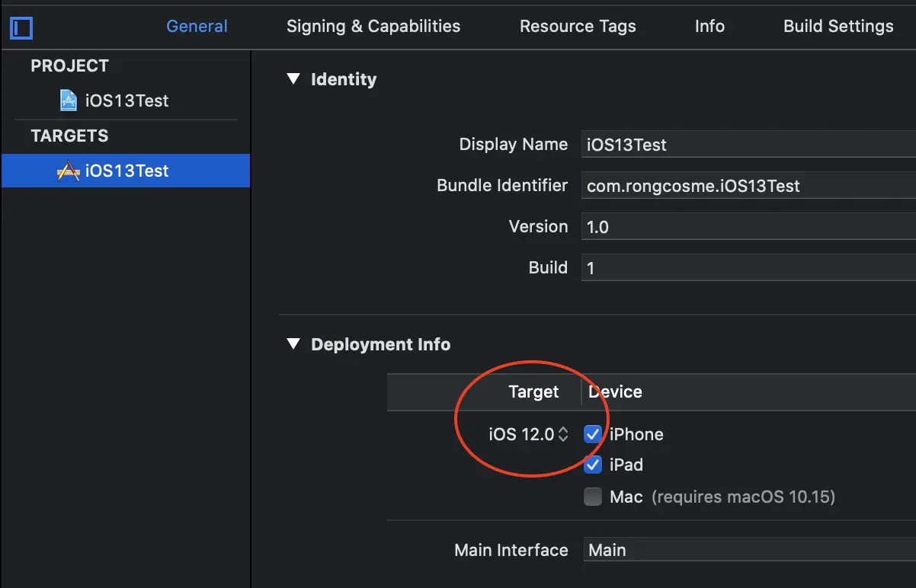The height and width of the screenshot is (588, 916).
Task: Click the Version number field
Action: (x=748, y=227)
